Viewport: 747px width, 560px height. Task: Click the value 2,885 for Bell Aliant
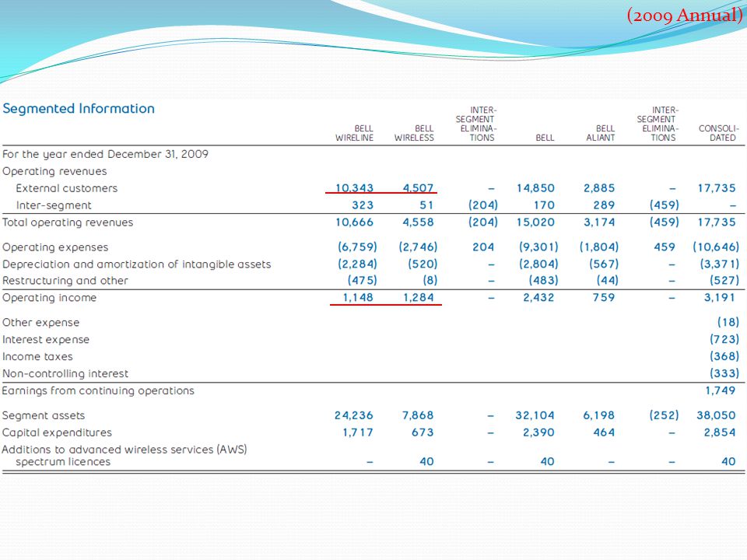tap(599, 188)
